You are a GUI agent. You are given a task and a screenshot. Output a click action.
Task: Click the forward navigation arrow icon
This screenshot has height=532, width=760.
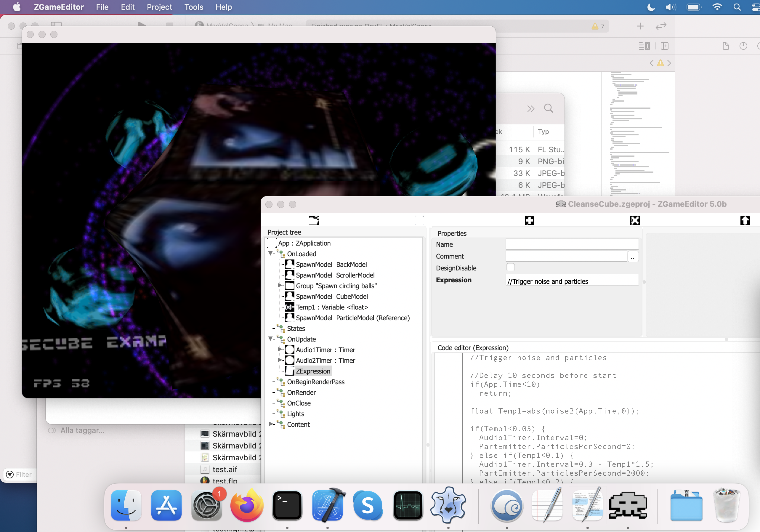[669, 63]
